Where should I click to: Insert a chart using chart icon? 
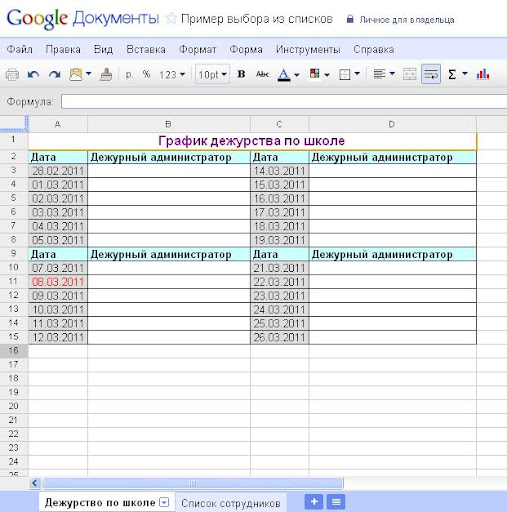coord(483,74)
